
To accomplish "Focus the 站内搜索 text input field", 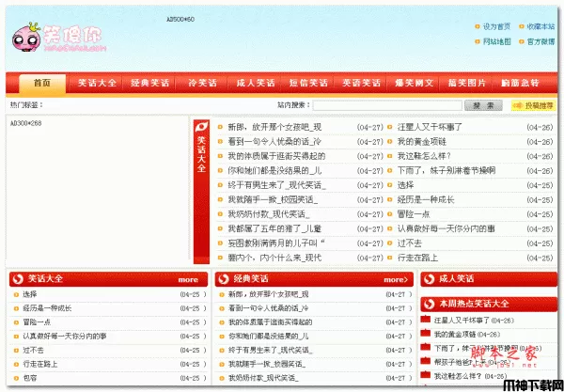I will pyautogui.click(x=387, y=106).
